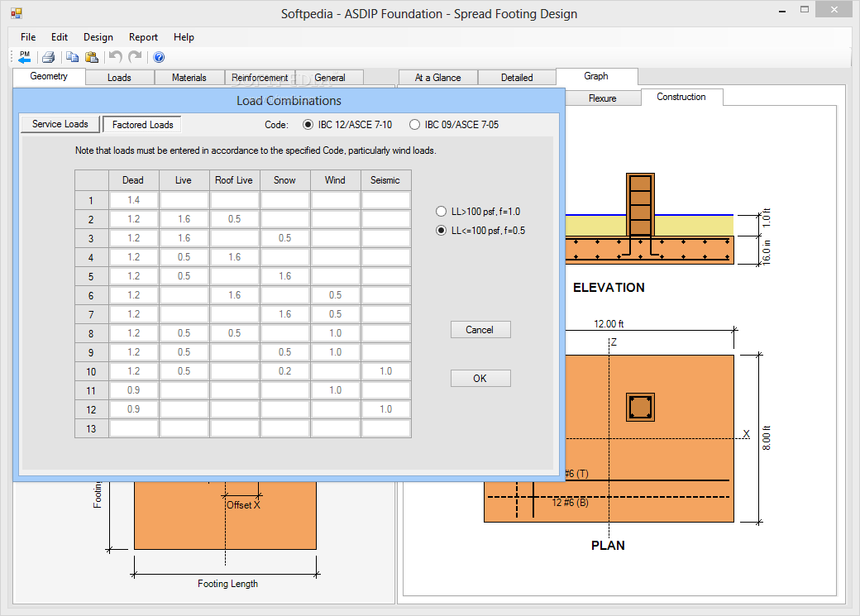This screenshot has height=616, width=860.
Task: Switch to the Materials tab
Action: click(189, 78)
